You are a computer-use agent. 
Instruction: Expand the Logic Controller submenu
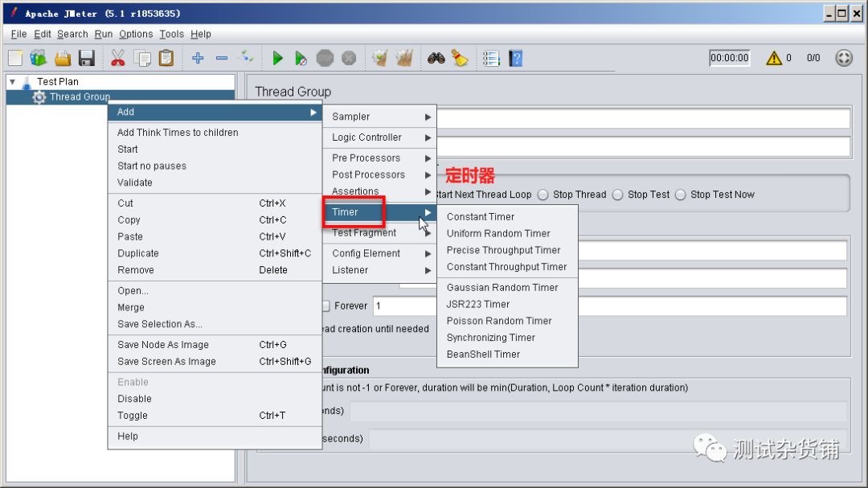coord(379,137)
